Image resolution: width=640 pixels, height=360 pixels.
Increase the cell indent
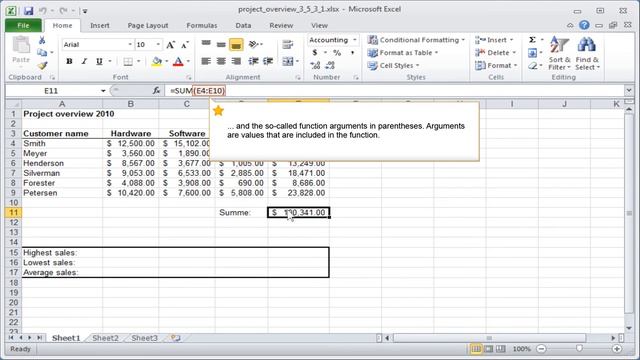click(x=268, y=61)
